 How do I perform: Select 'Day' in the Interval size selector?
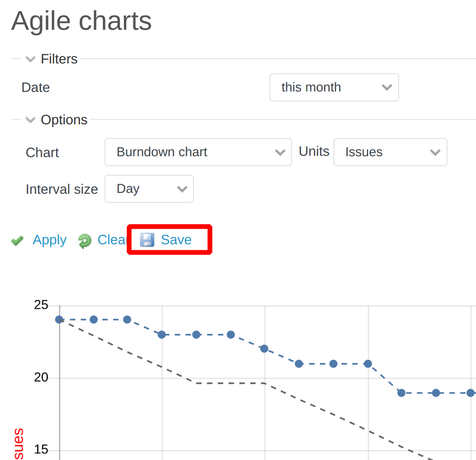[x=149, y=189]
